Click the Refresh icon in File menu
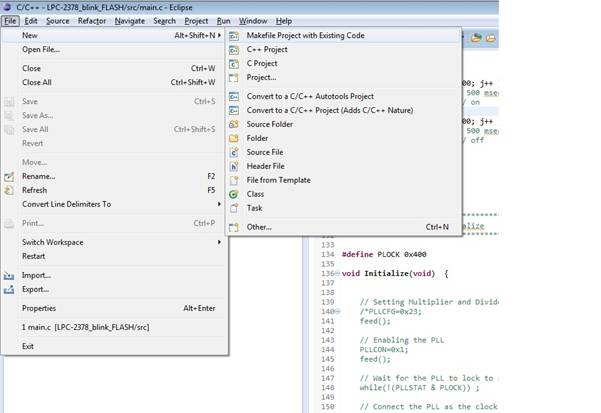Screen dimensions: 601x413 [10, 190]
